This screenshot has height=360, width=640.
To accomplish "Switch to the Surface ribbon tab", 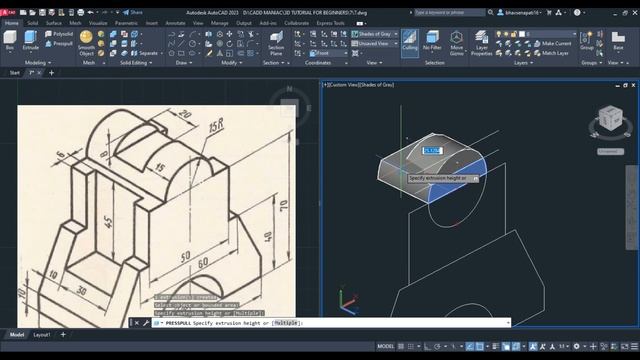I will [53, 23].
